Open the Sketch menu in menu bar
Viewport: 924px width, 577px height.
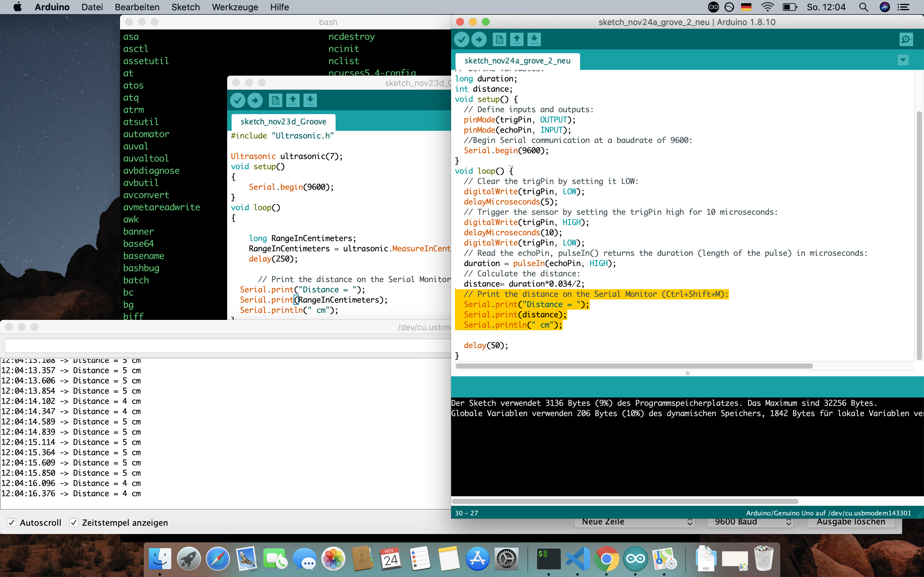pos(185,7)
